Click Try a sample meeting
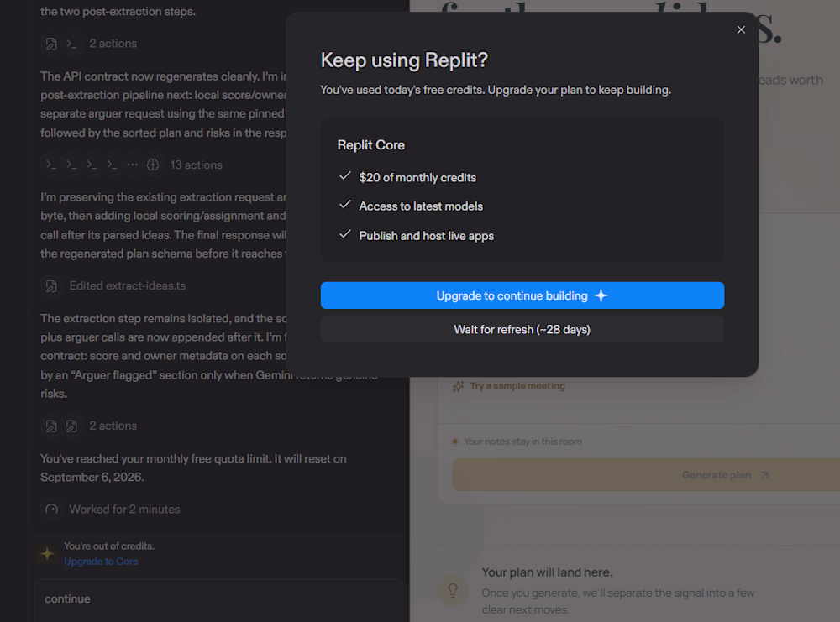Viewport: 840px width, 622px height. [517, 386]
